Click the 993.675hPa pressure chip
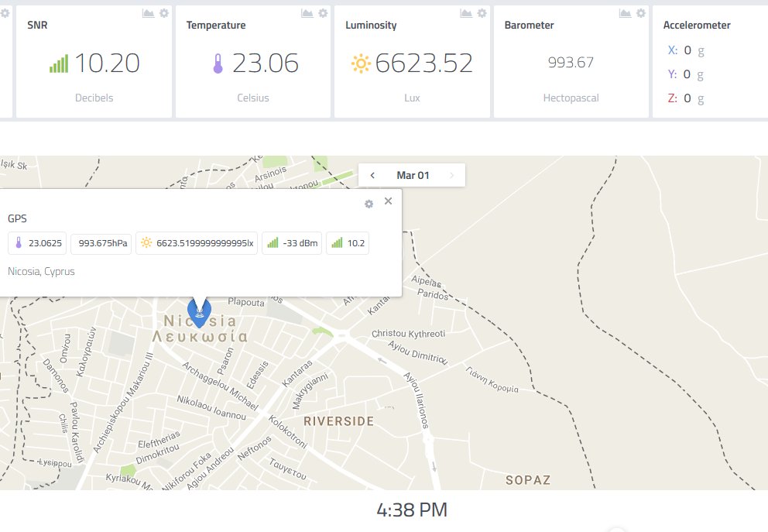The width and height of the screenshot is (768, 532). (101, 243)
